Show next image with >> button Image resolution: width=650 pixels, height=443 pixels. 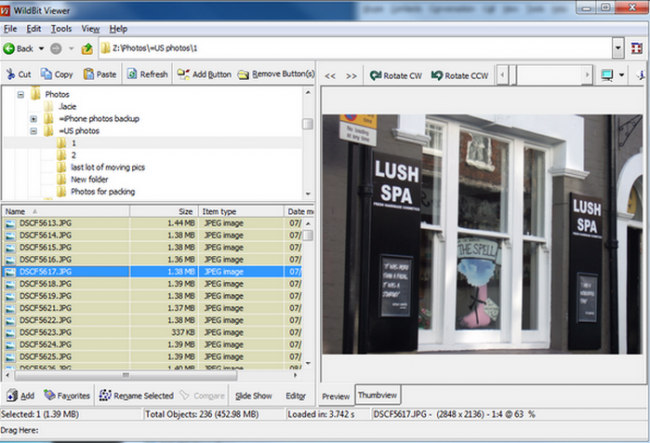tap(351, 76)
